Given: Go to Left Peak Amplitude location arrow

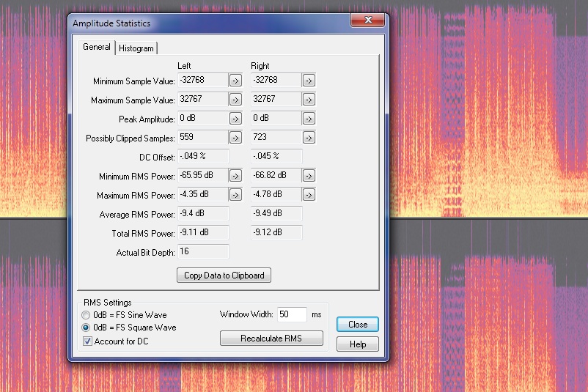Looking at the screenshot, I should [x=235, y=119].
